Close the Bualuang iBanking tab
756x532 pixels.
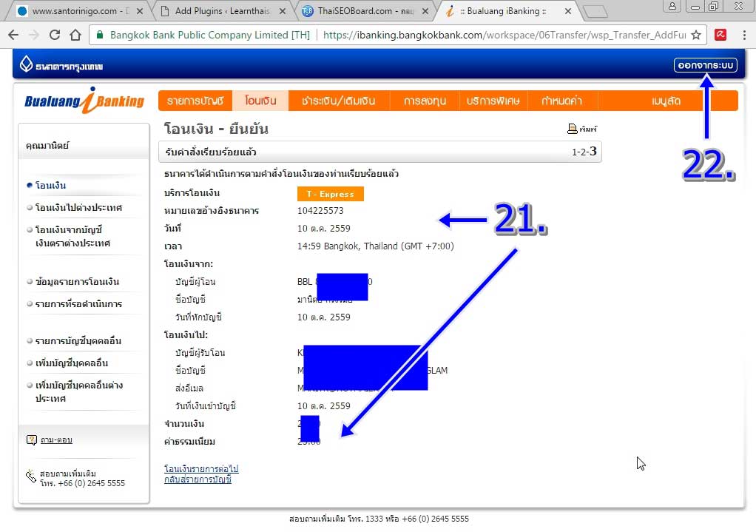568,11
